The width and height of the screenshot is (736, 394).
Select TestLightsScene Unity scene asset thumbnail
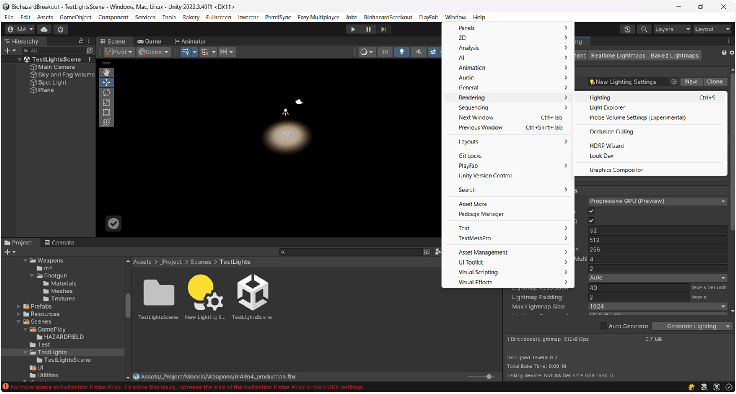coord(253,293)
